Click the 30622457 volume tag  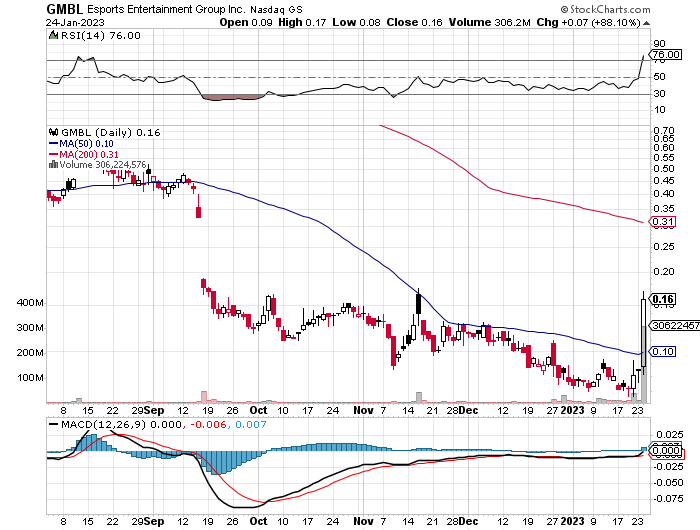(675, 326)
